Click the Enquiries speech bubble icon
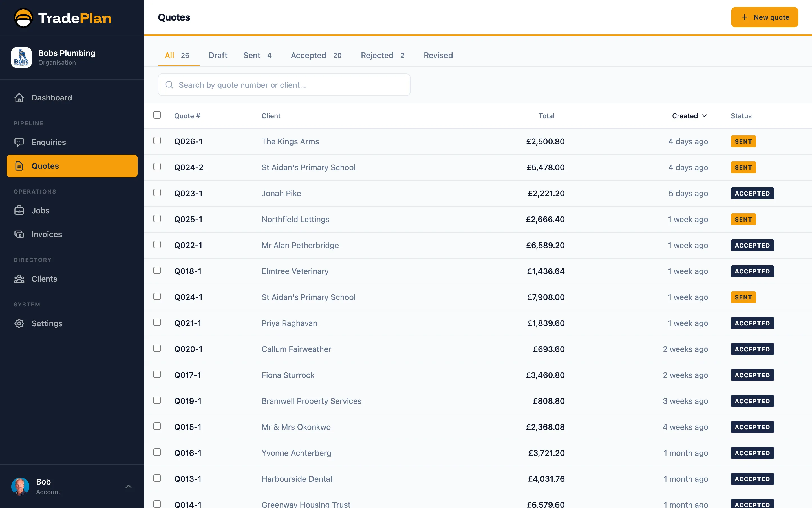The image size is (812, 508). (x=19, y=142)
